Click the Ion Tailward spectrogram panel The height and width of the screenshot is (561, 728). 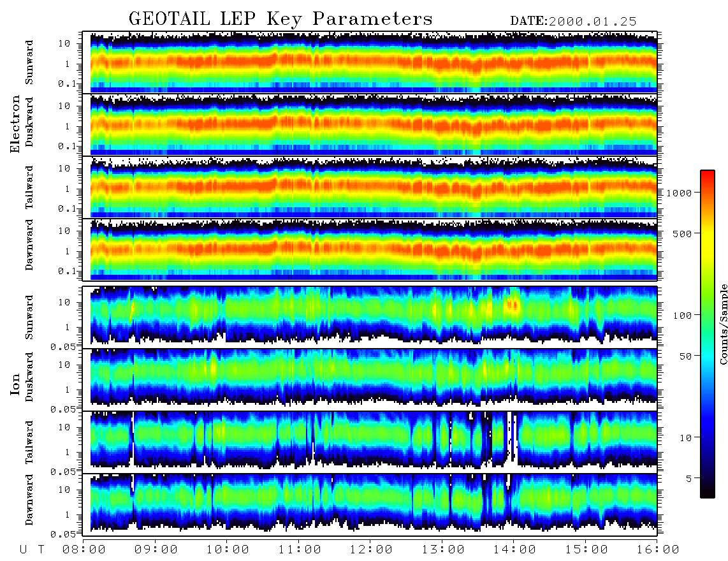tap(370, 442)
